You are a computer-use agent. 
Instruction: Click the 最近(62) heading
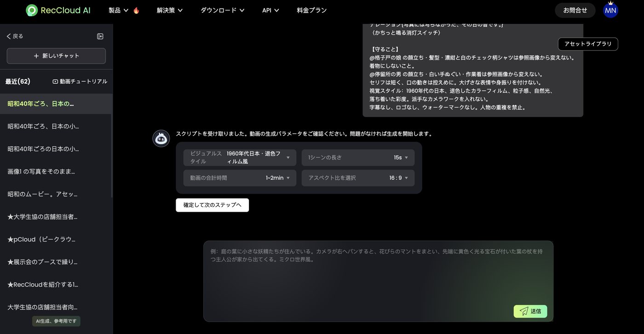click(x=18, y=81)
